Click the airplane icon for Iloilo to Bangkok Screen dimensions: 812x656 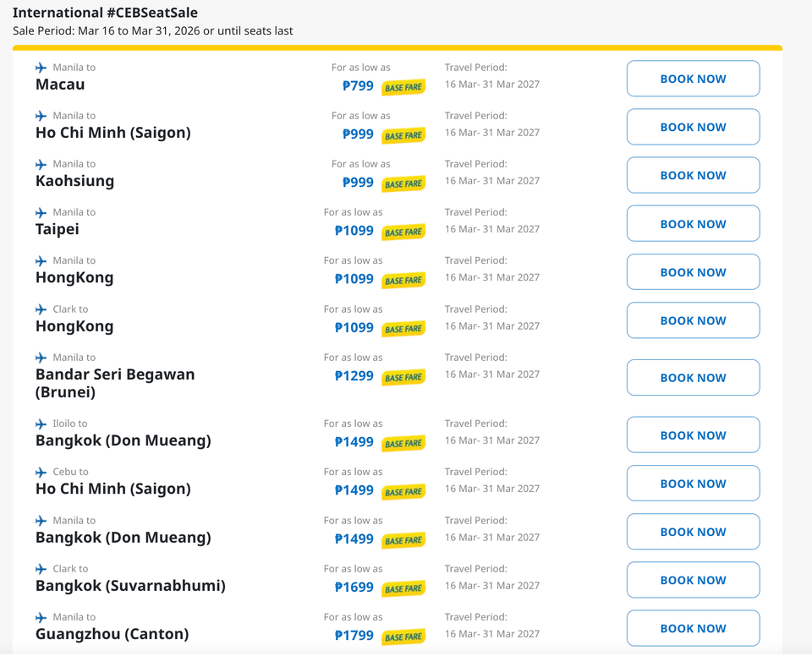point(41,424)
